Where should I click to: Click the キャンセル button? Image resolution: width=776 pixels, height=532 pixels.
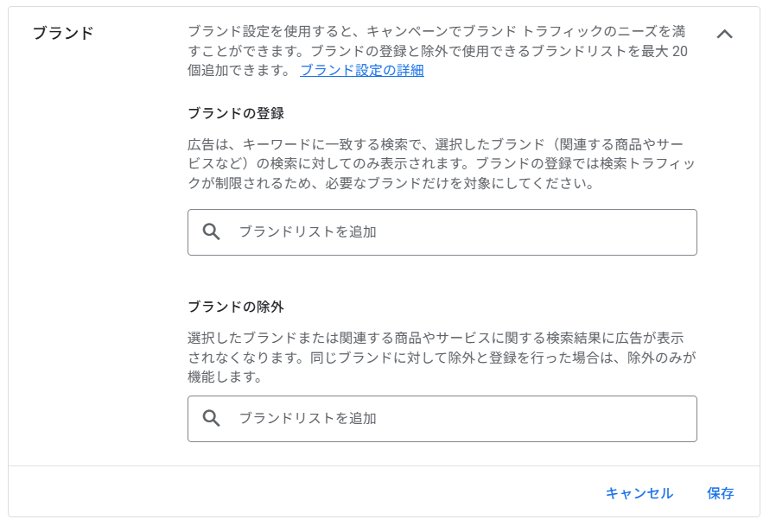639,493
